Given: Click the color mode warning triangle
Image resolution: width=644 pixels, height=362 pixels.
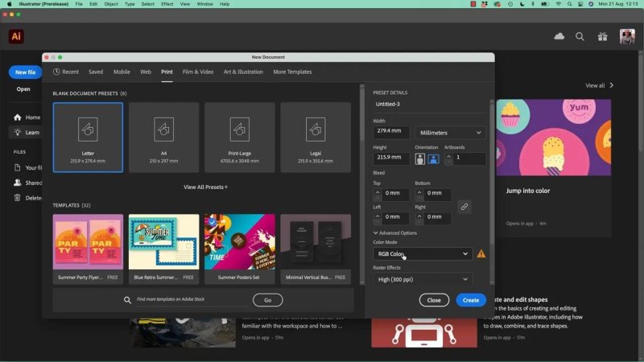Looking at the screenshot, I should (481, 254).
